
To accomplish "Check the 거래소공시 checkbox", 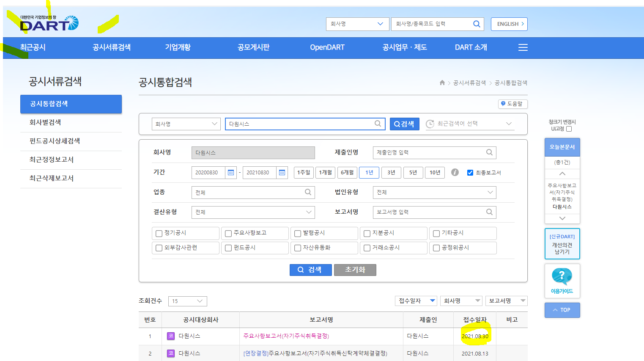I will (x=367, y=248).
